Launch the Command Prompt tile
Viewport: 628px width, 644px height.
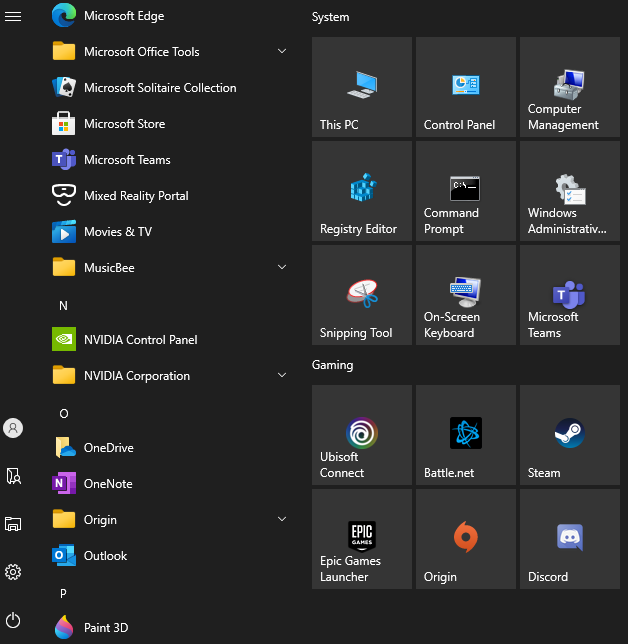pyautogui.click(x=466, y=191)
